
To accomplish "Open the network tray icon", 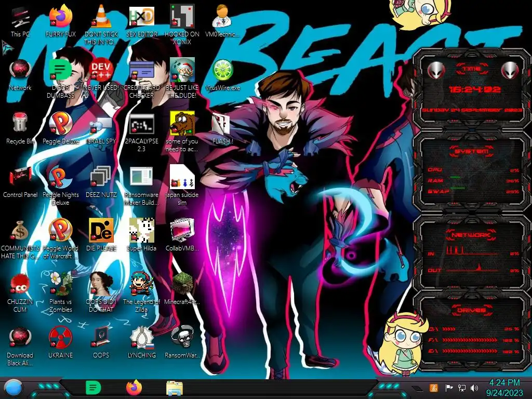I will pyautogui.click(x=462, y=388).
